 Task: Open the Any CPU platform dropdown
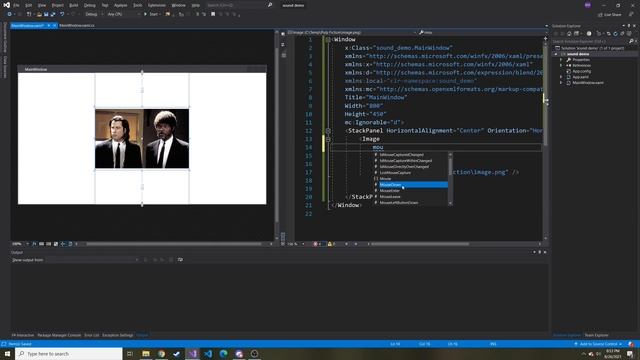(123, 14)
